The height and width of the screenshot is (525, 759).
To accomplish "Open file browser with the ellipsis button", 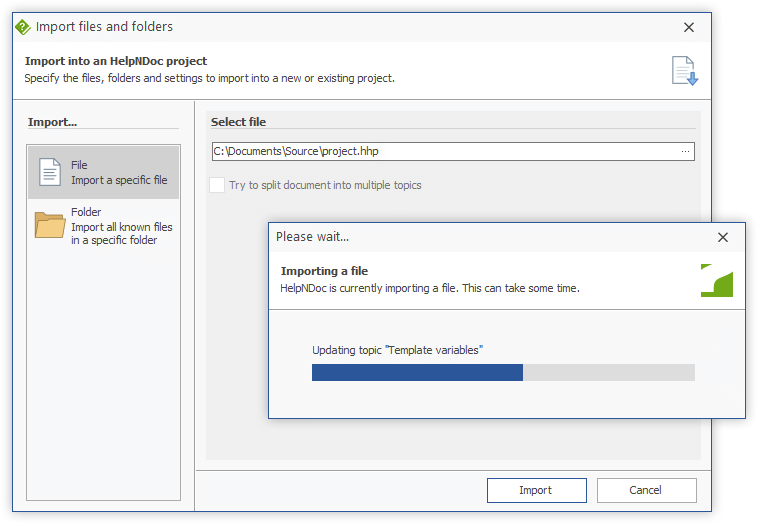I will [685, 151].
